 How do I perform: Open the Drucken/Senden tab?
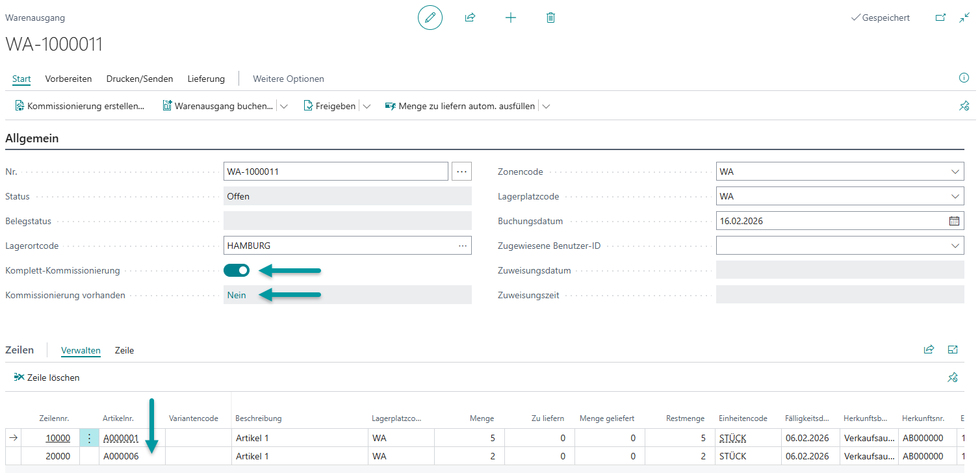tap(140, 79)
